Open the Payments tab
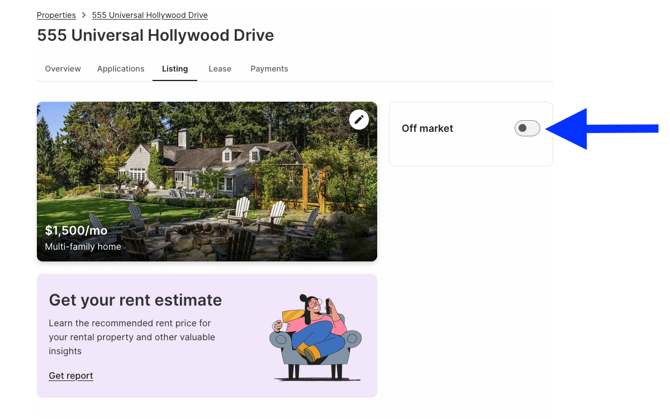Screen dimensions: 670x419 [x=269, y=69]
